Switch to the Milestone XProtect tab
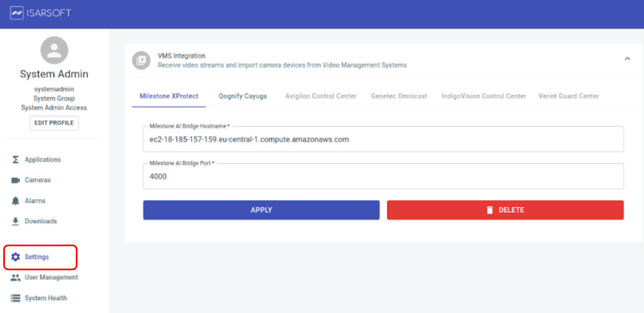The height and width of the screenshot is (313, 644). tap(169, 96)
